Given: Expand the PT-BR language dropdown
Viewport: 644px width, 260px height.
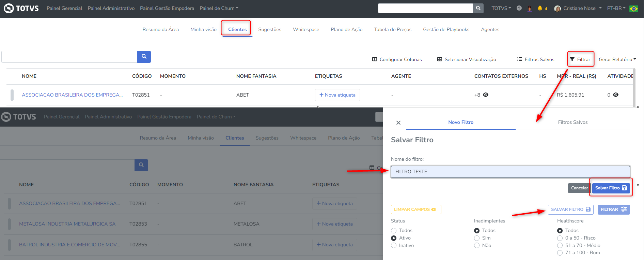Looking at the screenshot, I should coord(616,8).
